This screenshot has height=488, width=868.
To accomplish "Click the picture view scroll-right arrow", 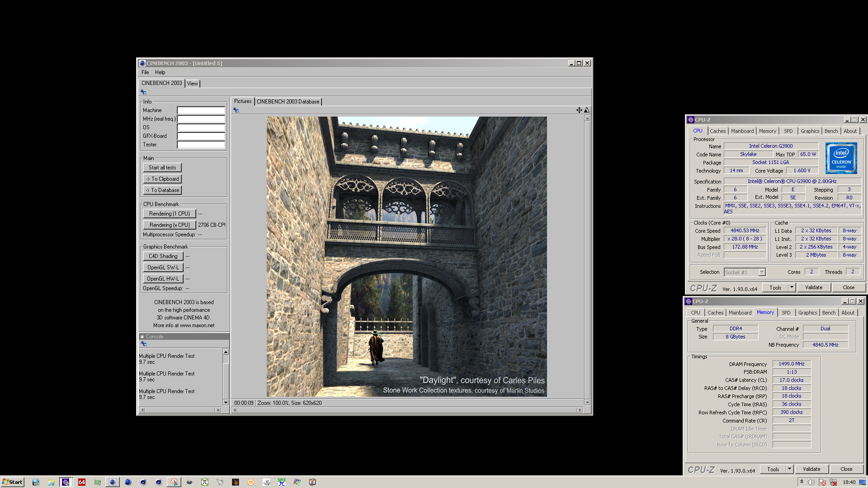I will coord(580,410).
